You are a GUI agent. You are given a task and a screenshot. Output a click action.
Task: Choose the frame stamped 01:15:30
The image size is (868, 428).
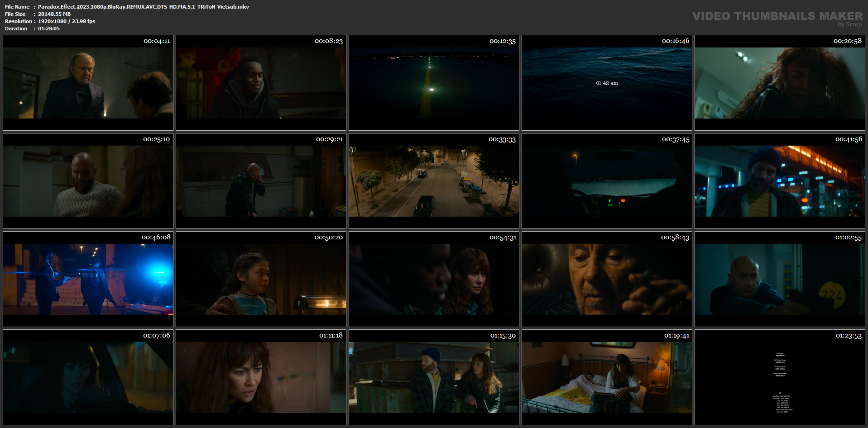coord(434,377)
